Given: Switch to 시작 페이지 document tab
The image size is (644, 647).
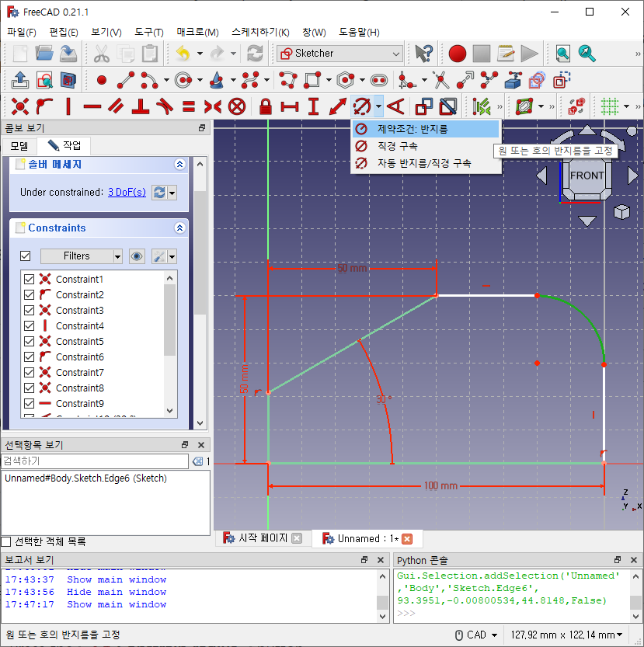Looking at the screenshot, I should [263, 538].
